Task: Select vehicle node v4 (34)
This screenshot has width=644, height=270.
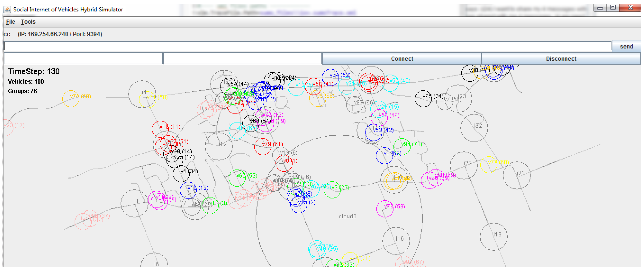Action: point(181,174)
